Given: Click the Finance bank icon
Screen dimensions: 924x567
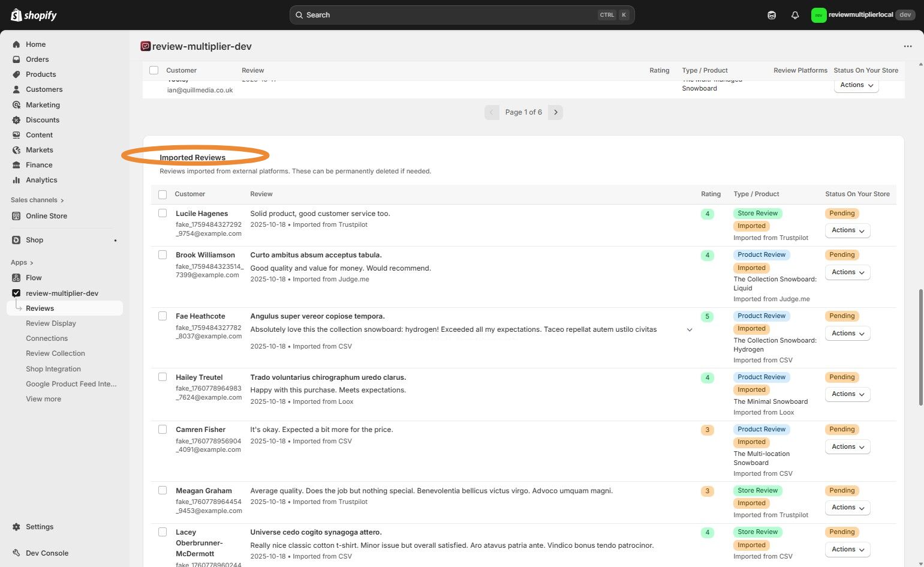Looking at the screenshot, I should coord(16,165).
